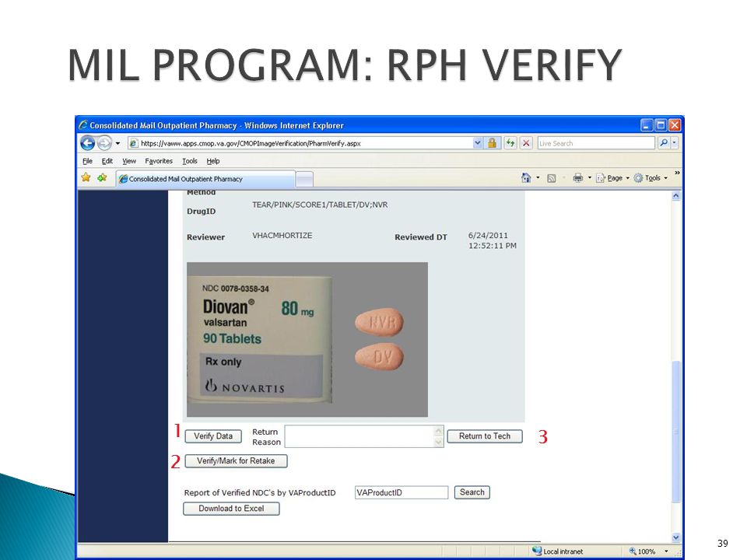Click the Home icon in command bar
Viewport: 747px width, 560px height.
click(x=526, y=177)
